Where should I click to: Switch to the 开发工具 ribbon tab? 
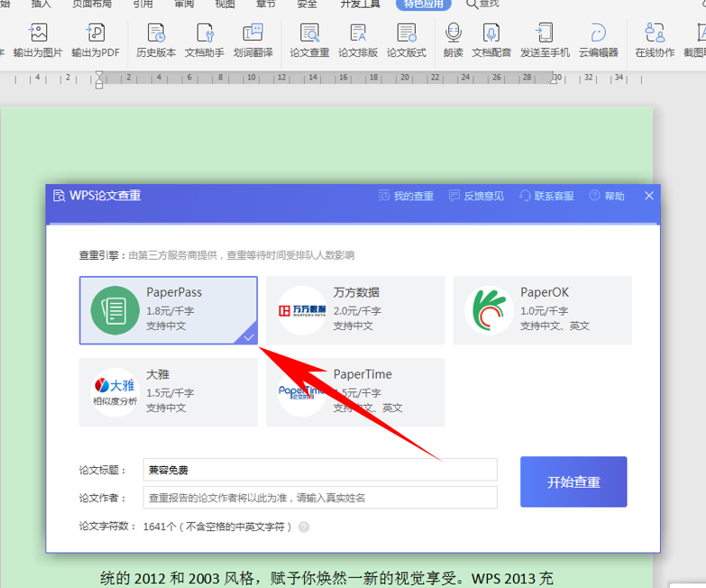[x=360, y=4]
